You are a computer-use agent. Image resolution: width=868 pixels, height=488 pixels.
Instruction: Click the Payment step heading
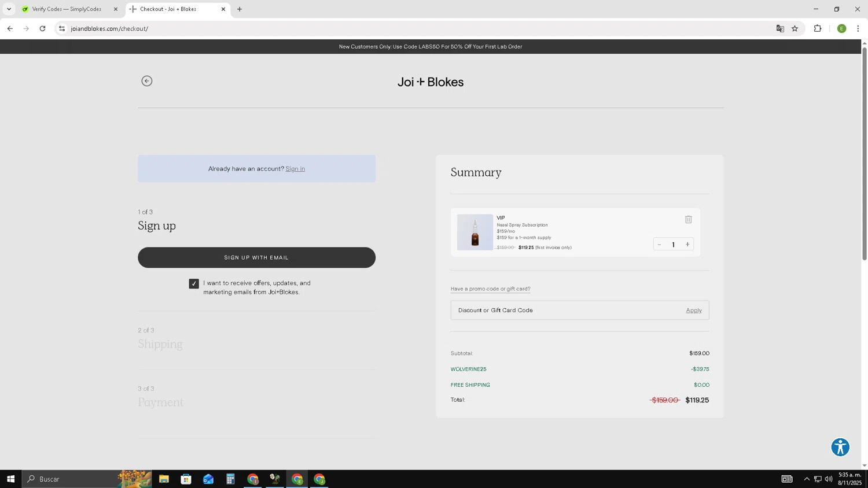click(161, 402)
